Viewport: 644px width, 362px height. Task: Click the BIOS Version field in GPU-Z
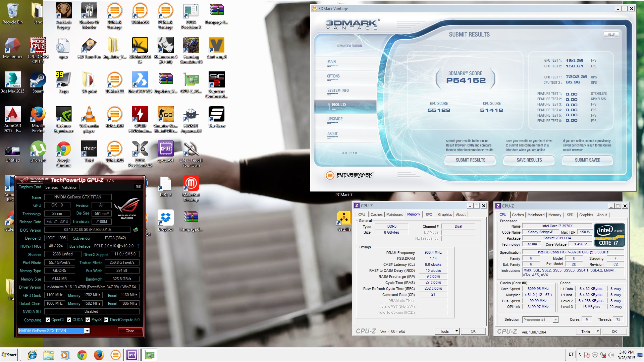click(x=87, y=230)
